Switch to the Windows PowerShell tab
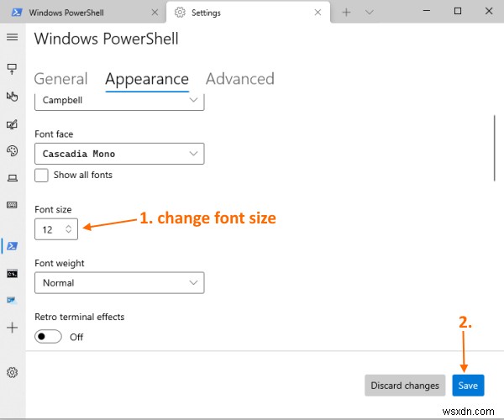Image resolution: width=504 pixels, height=420 pixels. [x=83, y=13]
